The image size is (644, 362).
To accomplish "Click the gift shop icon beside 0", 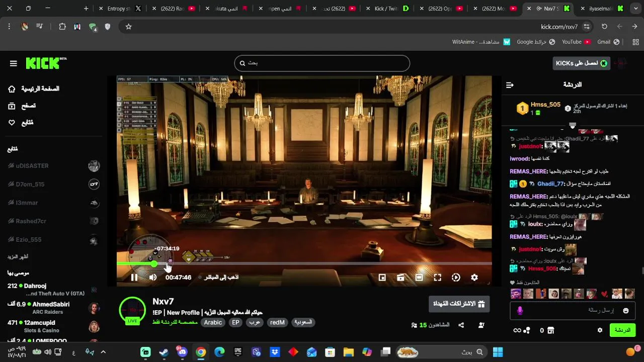I will pyautogui.click(x=551, y=330).
